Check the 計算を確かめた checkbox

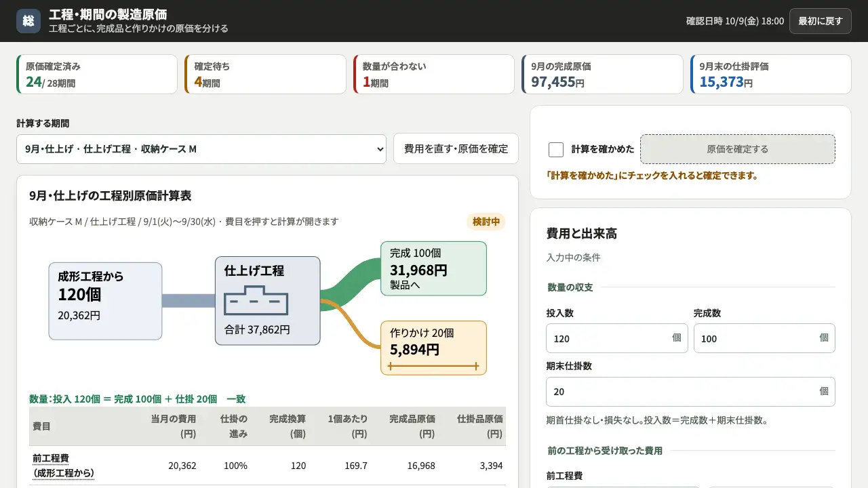[x=556, y=149]
